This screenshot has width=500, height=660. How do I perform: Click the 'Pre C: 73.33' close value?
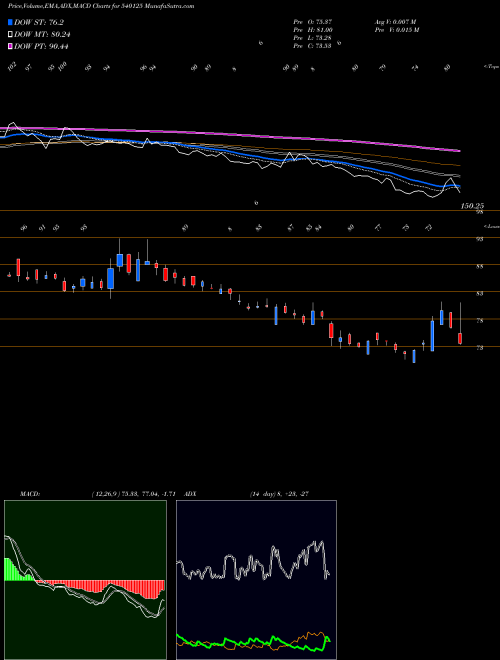coord(313,46)
